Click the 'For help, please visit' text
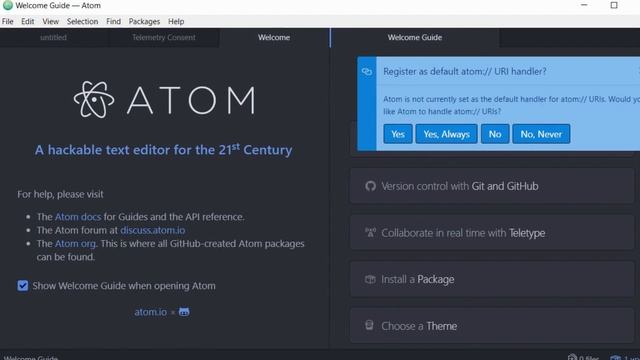Screen dimensions: 640x360 pyautogui.click(x=60, y=194)
